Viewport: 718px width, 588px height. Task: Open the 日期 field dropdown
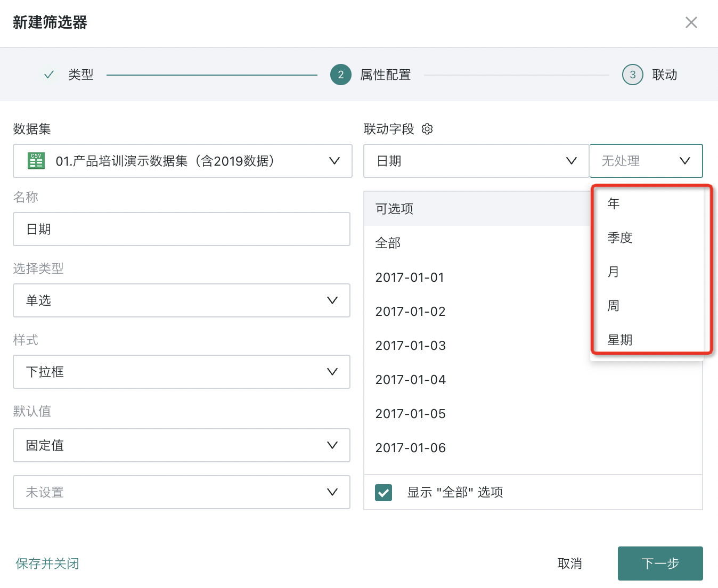click(476, 161)
